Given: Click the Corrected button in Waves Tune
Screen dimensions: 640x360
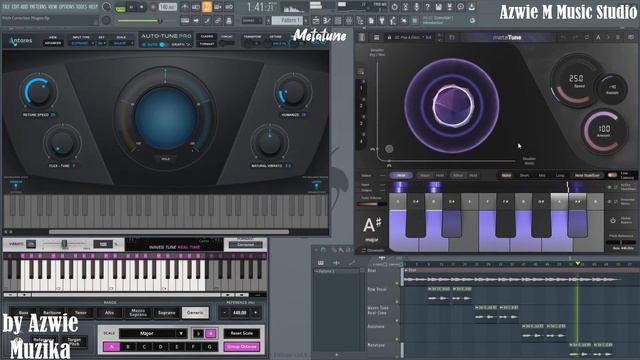Looking at the screenshot, I should point(246,244).
